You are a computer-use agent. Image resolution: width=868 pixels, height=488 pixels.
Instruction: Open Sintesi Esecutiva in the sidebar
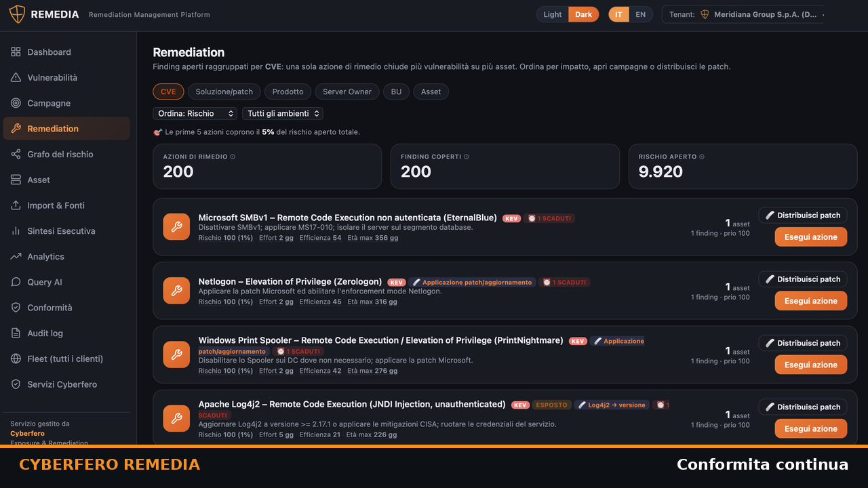66,231
